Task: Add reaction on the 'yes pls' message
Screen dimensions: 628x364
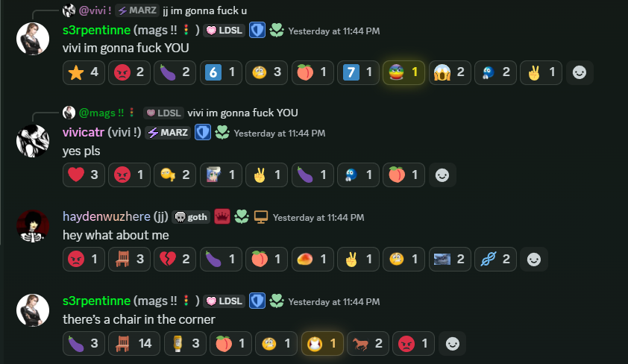Action: tap(442, 175)
